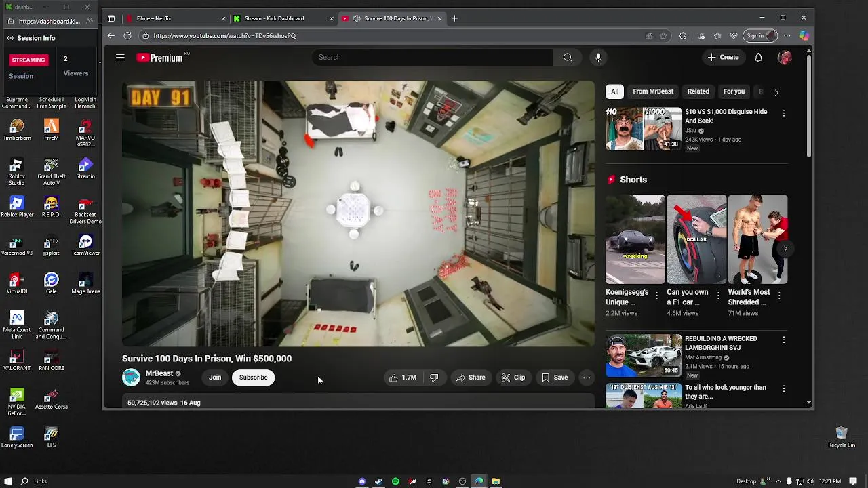
Task: Subscribe to MrBeast channel
Action: click(253, 378)
